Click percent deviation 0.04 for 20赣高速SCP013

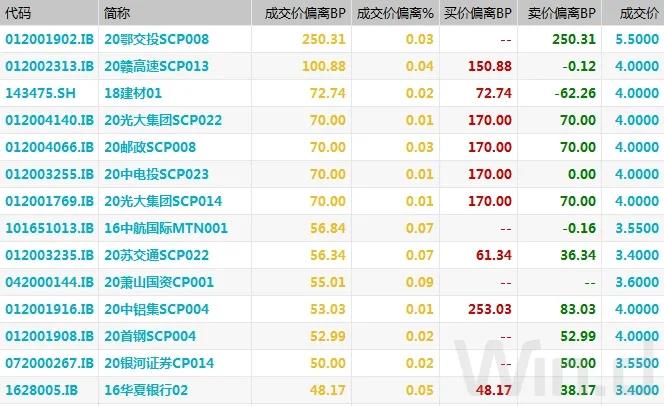pyautogui.click(x=419, y=66)
